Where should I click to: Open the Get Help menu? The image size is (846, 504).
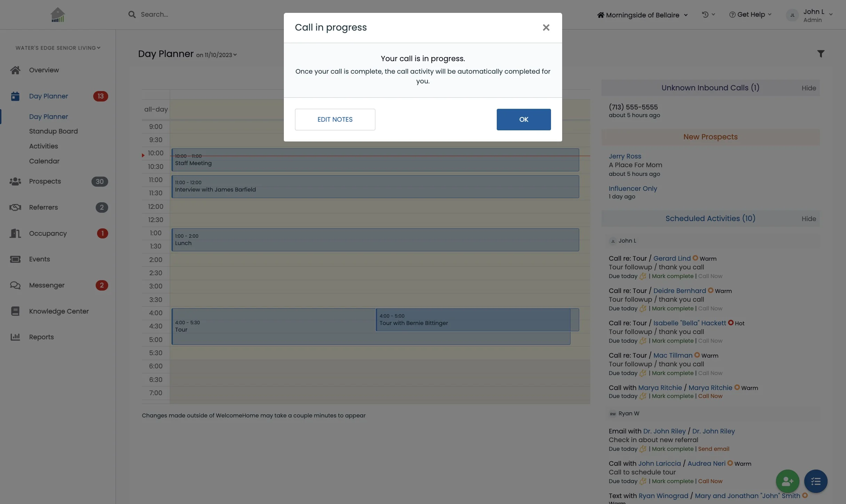[750, 15]
